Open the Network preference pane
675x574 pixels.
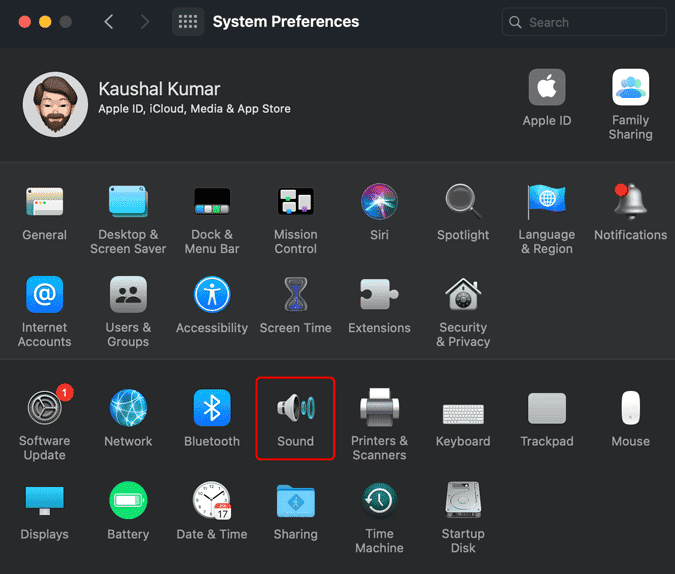(128, 418)
